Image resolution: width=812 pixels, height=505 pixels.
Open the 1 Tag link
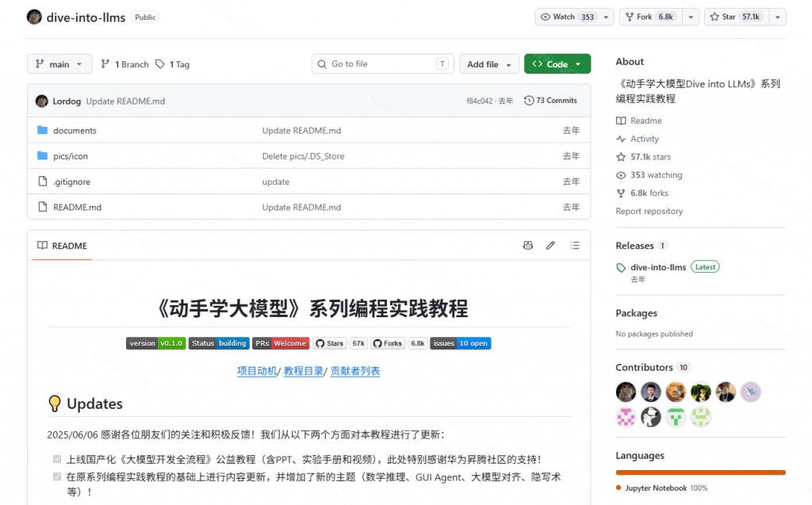pos(173,64)
